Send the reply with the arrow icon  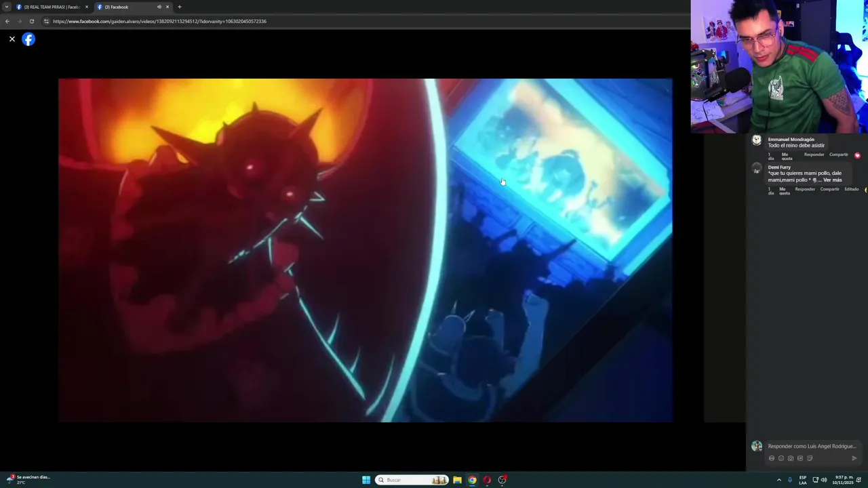pos(854,458)
